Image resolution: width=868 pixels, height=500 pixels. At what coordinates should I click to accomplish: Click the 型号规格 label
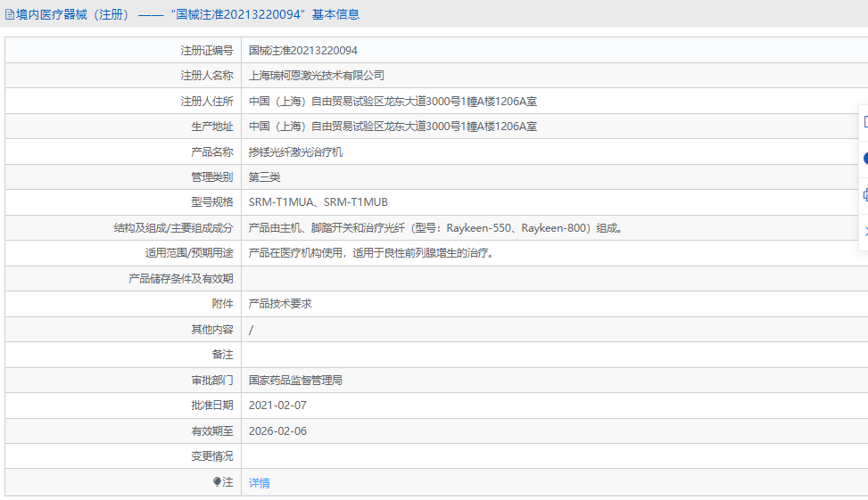click(x=212, y=202)
